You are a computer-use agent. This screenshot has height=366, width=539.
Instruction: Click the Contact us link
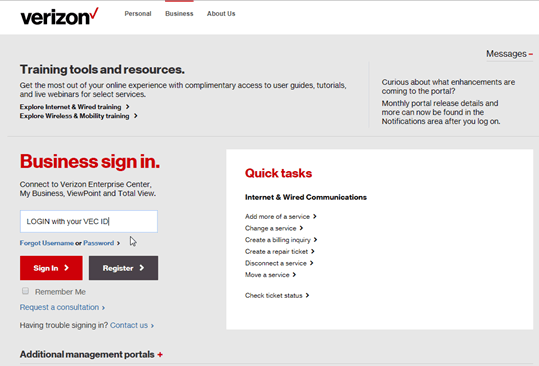tap(132, 325)
